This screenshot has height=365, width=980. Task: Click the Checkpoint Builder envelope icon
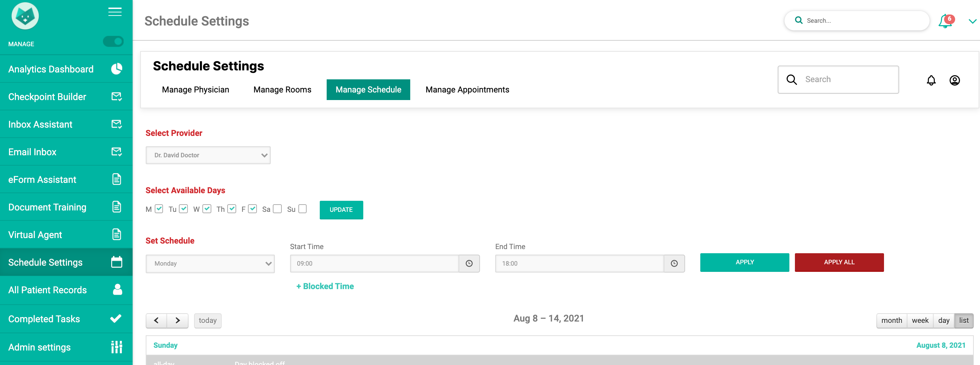coord(116,97)
